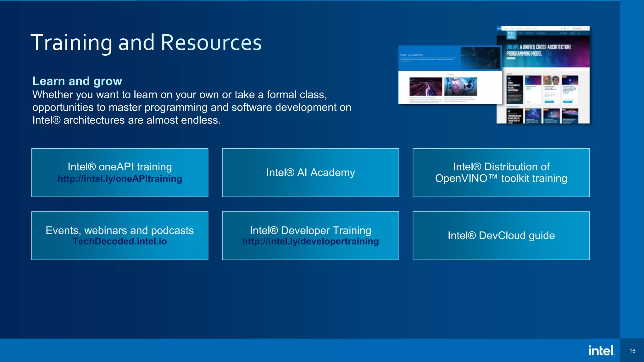Click small Intel logo in Tech Decoded screenshot
The height and width of the screenshot is (362, 644).
tap(499, 29)
